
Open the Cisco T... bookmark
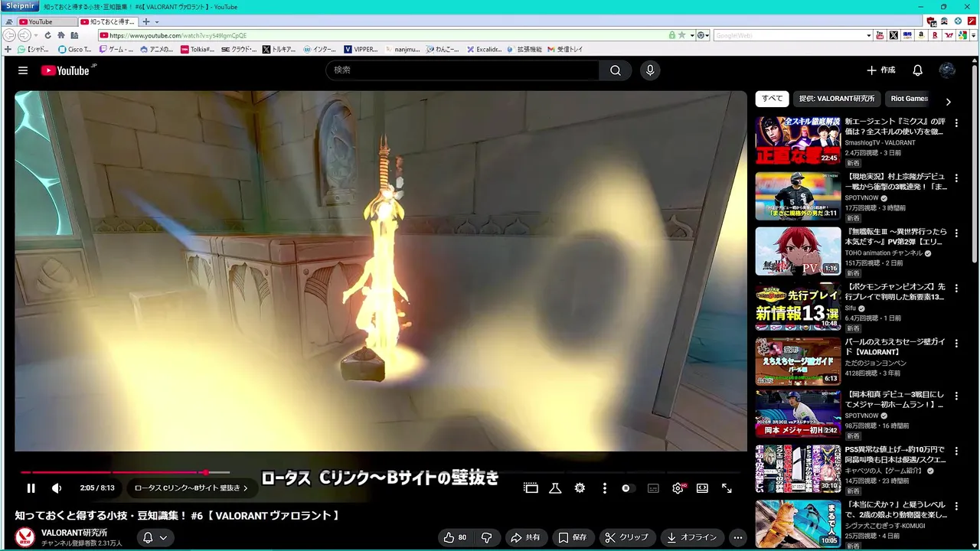(75, 49)
